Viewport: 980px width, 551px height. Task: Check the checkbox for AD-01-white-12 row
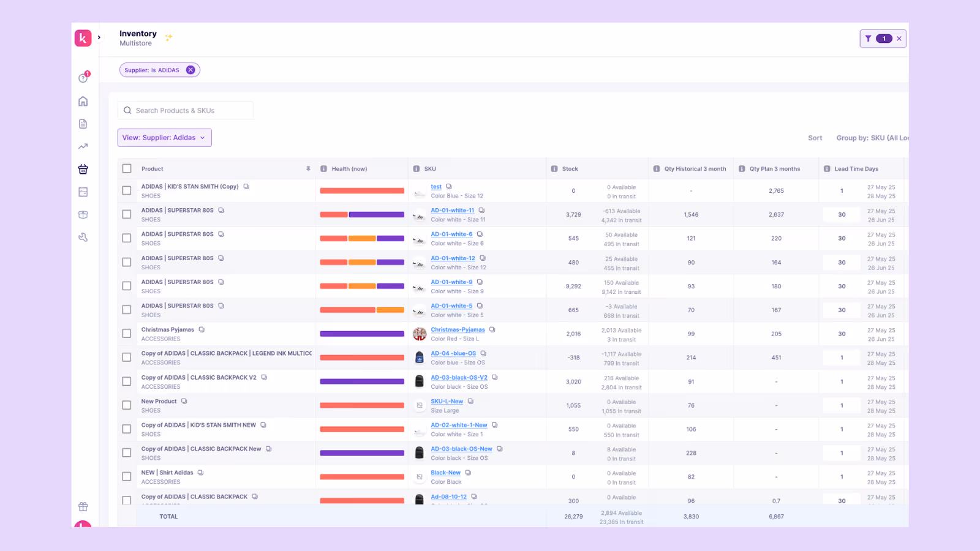pyautogui.click(x=127, y=262)
